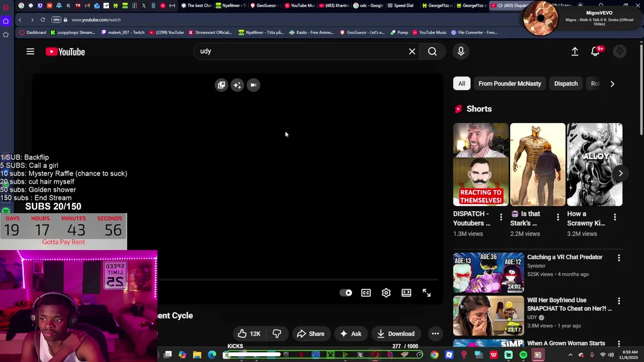Open options for the Is that Stark's short
Screen dimensions: 644x362
(557, 217)
